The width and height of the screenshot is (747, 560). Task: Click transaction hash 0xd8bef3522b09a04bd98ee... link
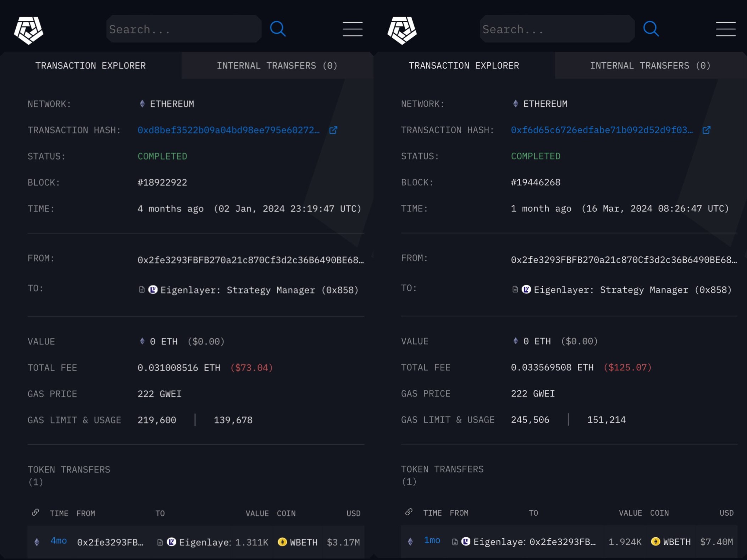[x=228, y=130]
